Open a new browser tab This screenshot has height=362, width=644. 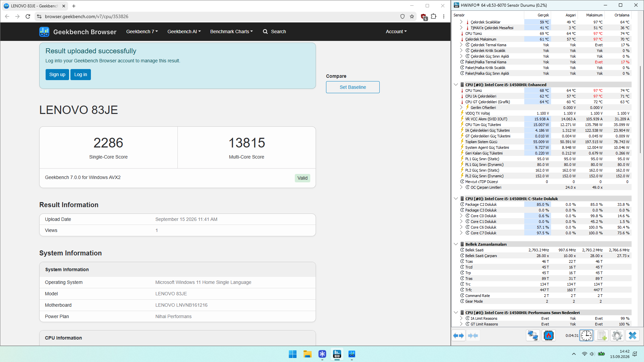[74, 6]
